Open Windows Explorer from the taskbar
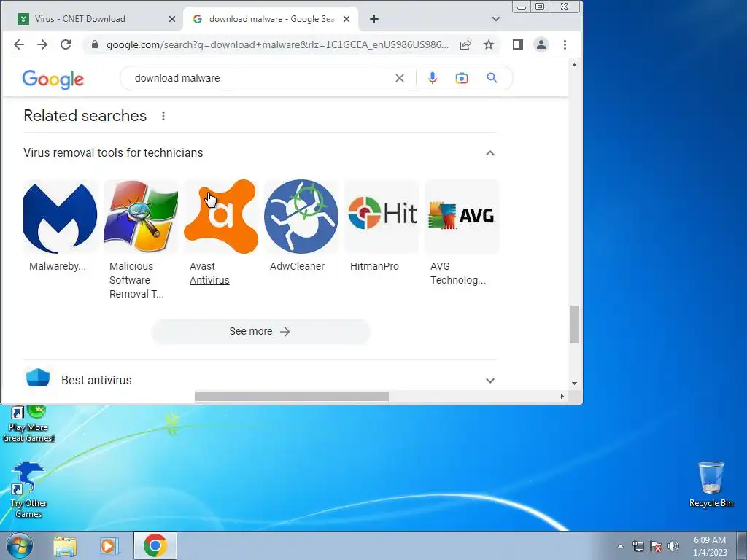The width and height of the screenshot is (747, 560). pos(65,546)
